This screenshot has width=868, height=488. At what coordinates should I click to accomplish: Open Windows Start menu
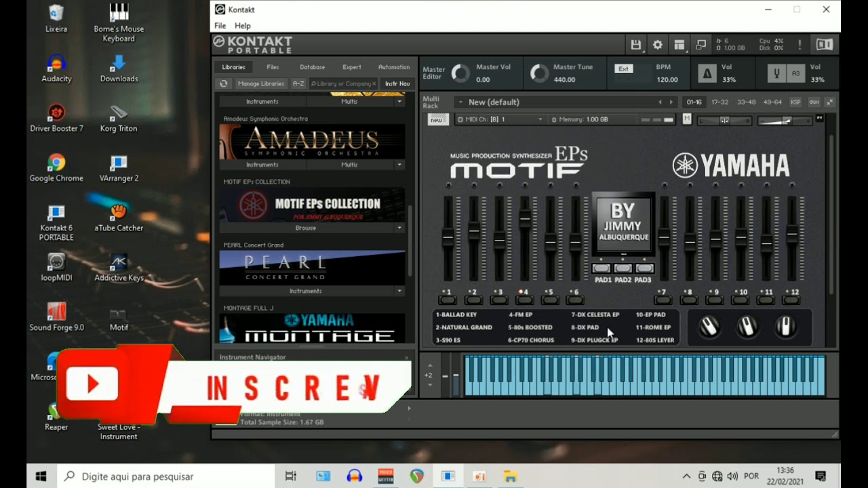click(41, 476)
